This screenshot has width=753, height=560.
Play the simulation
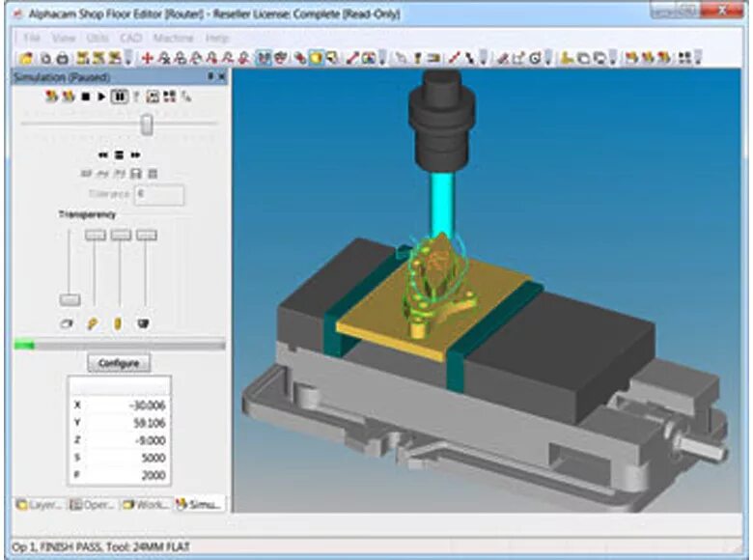[101, 97]
